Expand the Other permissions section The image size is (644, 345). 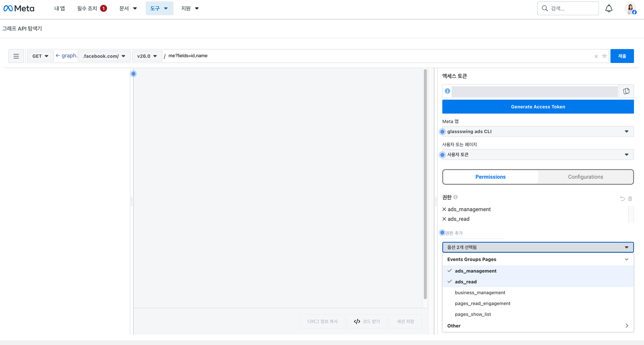pos(538,326)
